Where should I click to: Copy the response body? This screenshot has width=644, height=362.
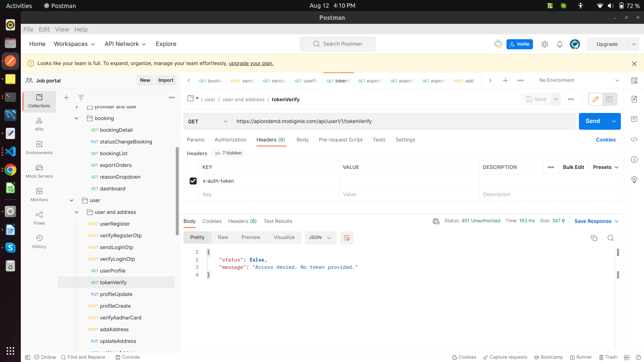(x=594, y=238)
